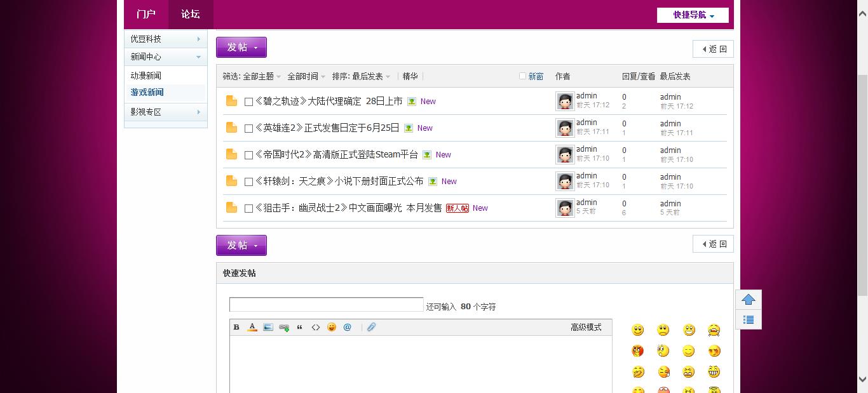Viewport: 868px width, 393px height.
Task: Open the font color picker in editor
Action: [252, 328]
